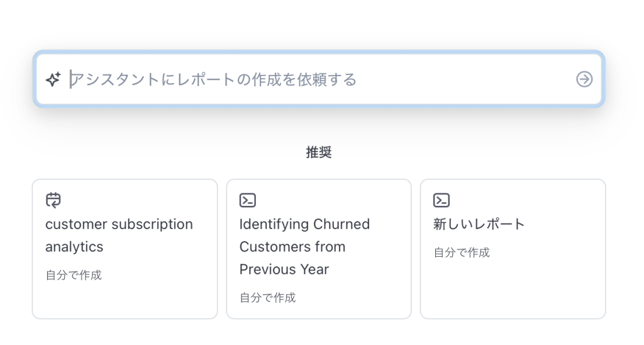The image size is (644, 345).
Task: Click the 推奨 section heading
Action: 319,152
